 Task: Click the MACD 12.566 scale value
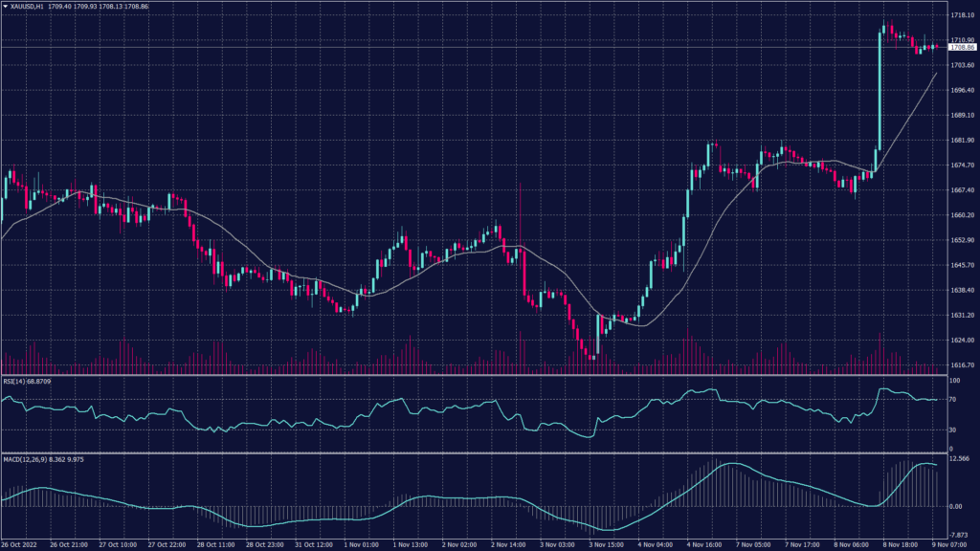(x=960, y=459)
